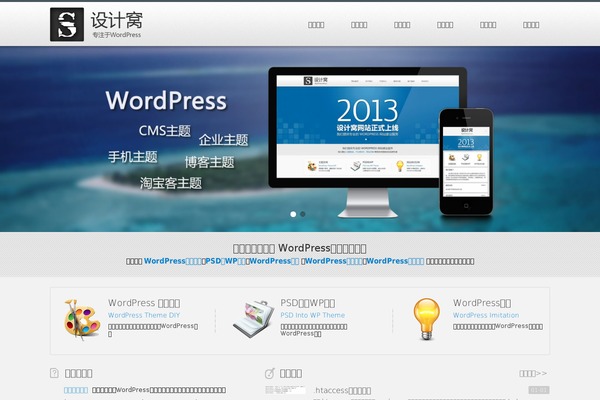Open the 'WordPress Imitation' link
This screenshot has width=600, height=400.
[x=486, y=315]
